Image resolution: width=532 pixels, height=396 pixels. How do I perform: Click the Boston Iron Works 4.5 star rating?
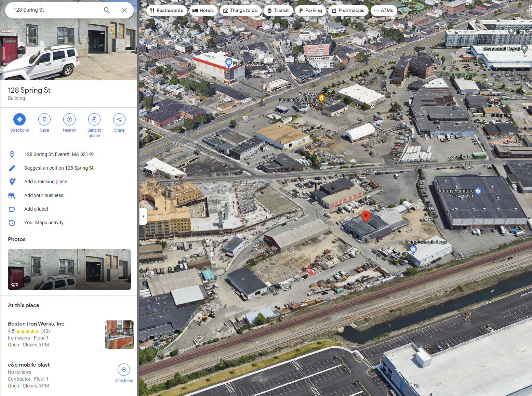click(28, 331)
